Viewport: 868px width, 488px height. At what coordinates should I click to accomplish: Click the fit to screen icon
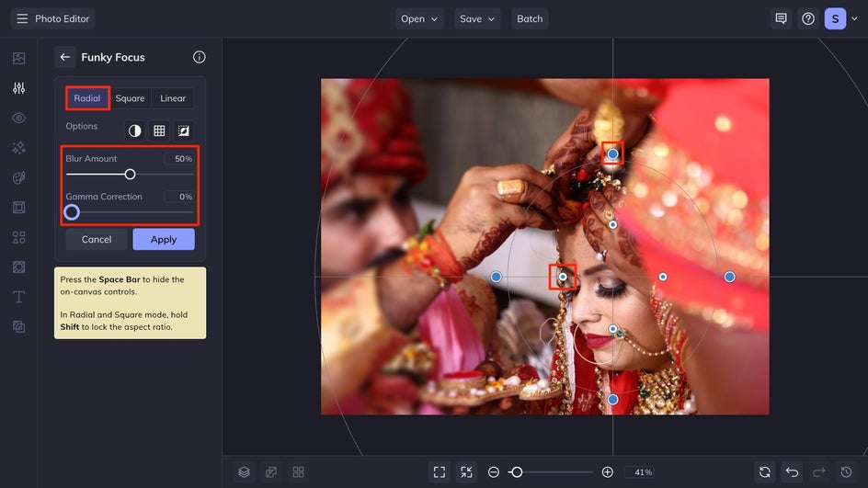439,471
